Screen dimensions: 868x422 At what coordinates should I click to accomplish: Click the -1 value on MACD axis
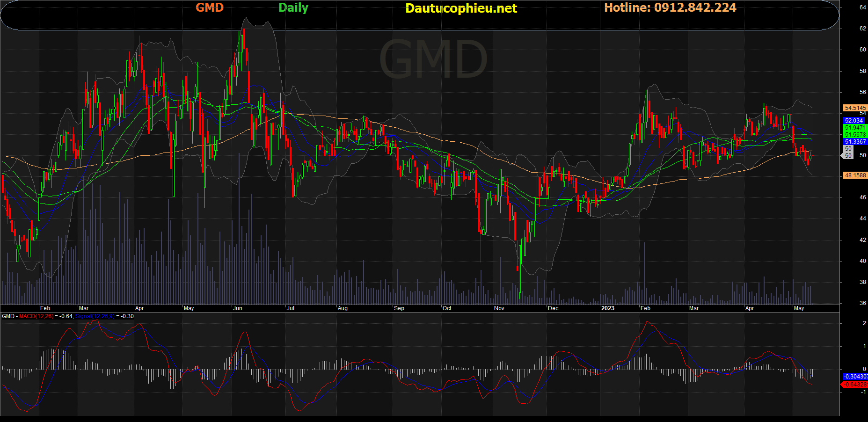point(863,392)
